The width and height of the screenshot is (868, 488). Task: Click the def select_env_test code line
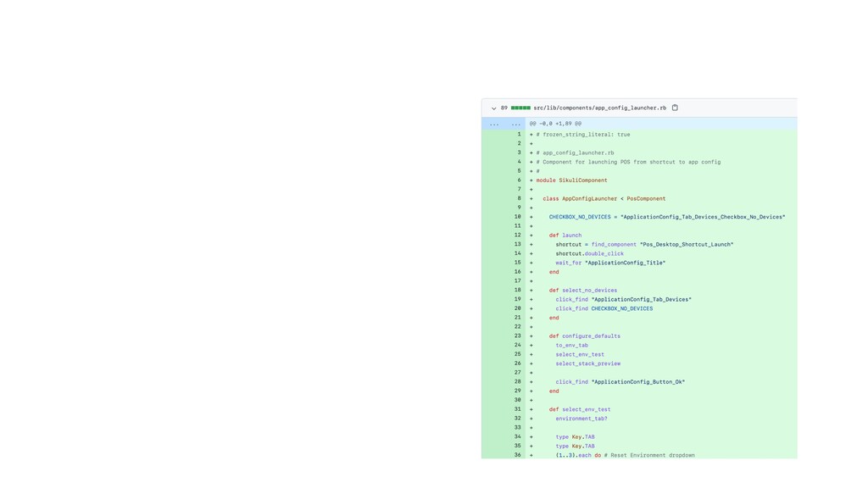pyautogui.click(x=580, y=409)
